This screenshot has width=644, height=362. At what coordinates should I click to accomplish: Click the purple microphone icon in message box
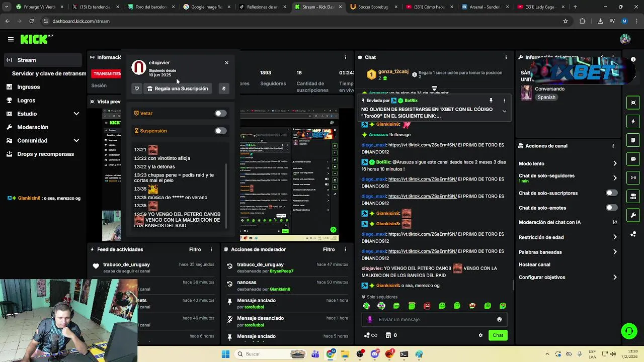click(x=370, y=319)
